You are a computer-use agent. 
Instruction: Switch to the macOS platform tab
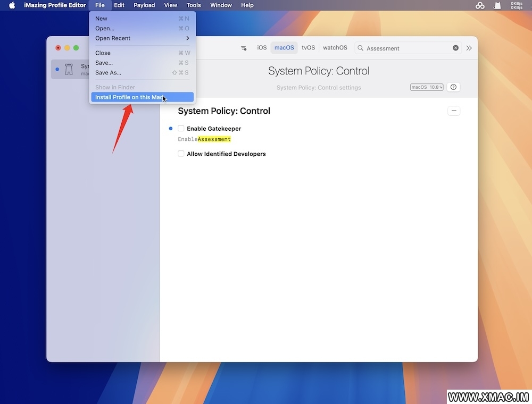284,48
